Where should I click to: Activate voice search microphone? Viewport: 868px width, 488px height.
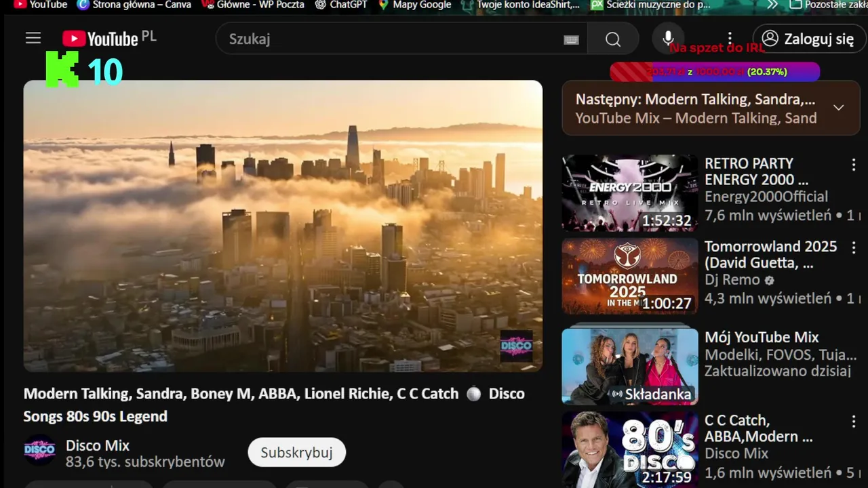pos(668,39)
